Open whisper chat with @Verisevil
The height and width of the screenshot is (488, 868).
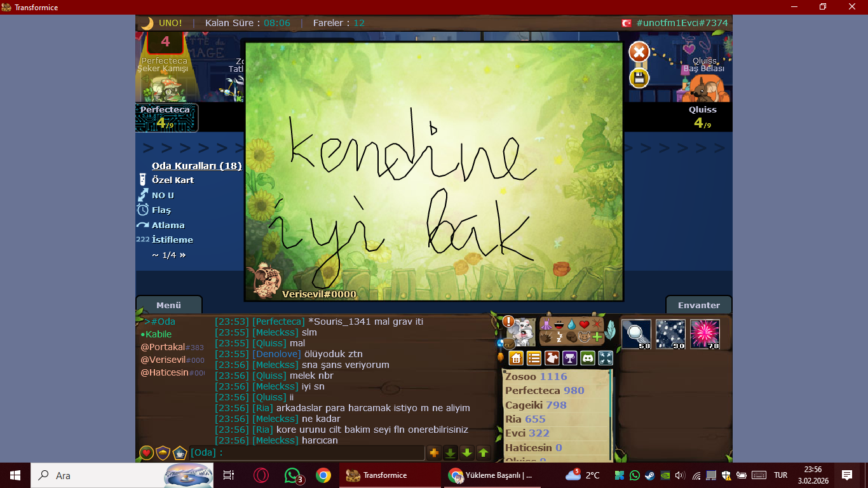[172, 360]
